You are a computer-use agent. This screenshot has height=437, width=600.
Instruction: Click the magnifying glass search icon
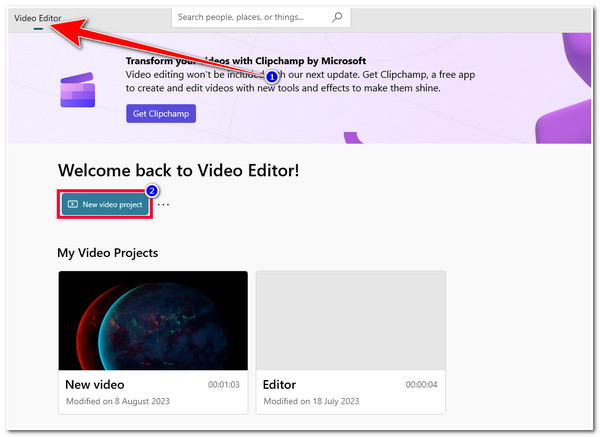click(337, 17)
